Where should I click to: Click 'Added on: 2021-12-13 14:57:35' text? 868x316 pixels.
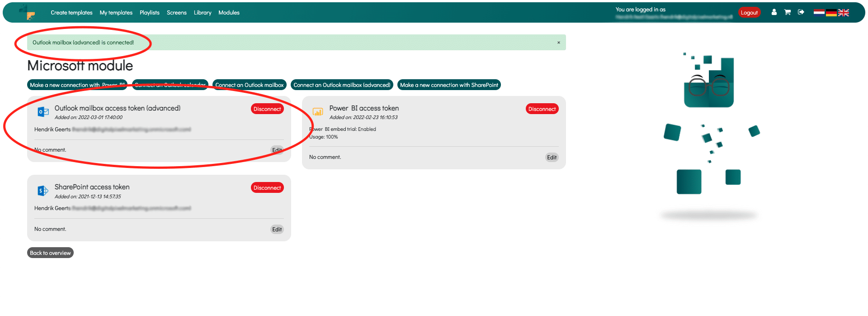point(88,196)
